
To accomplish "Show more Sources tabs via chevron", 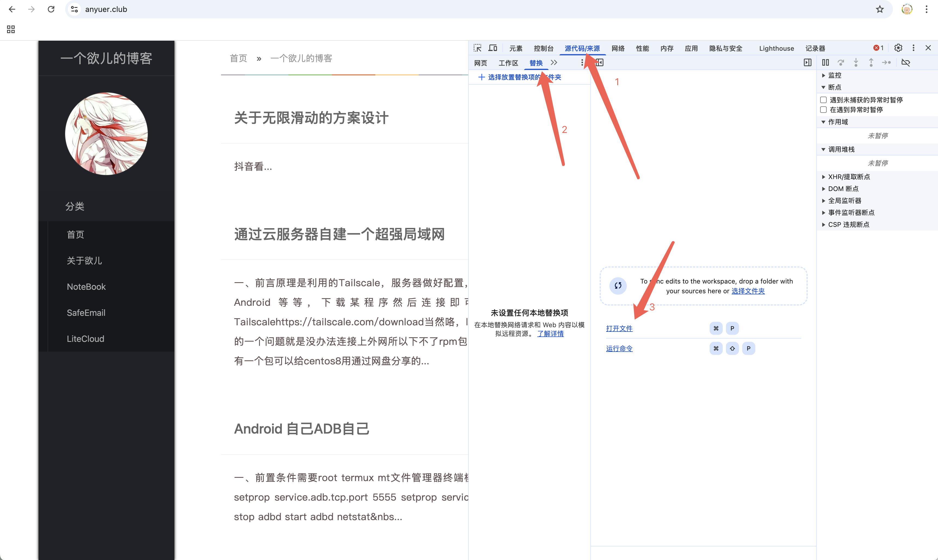I will pos(554,63).
